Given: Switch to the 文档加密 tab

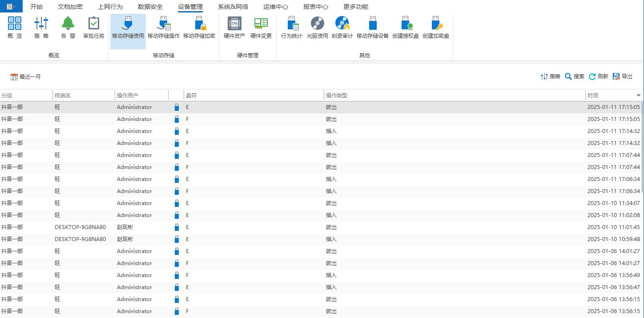Looking at the screenshot, I should (x=70, y=7).
